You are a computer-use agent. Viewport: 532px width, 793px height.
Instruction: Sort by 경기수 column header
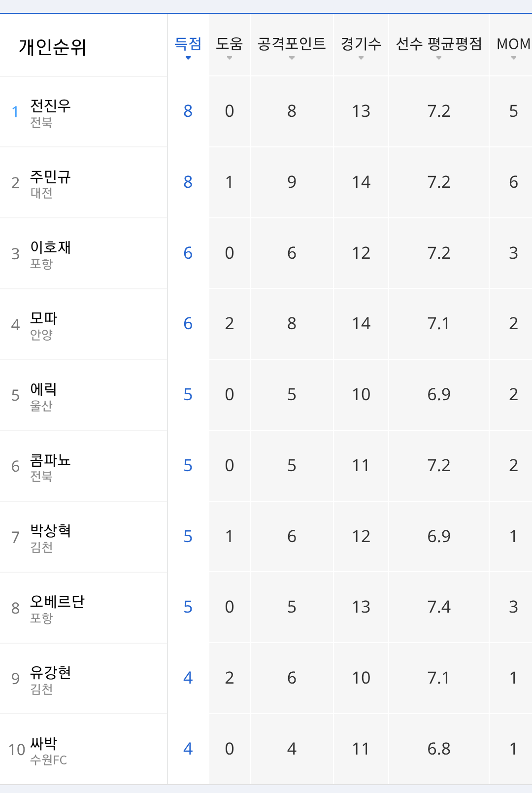tap(361, 45)
